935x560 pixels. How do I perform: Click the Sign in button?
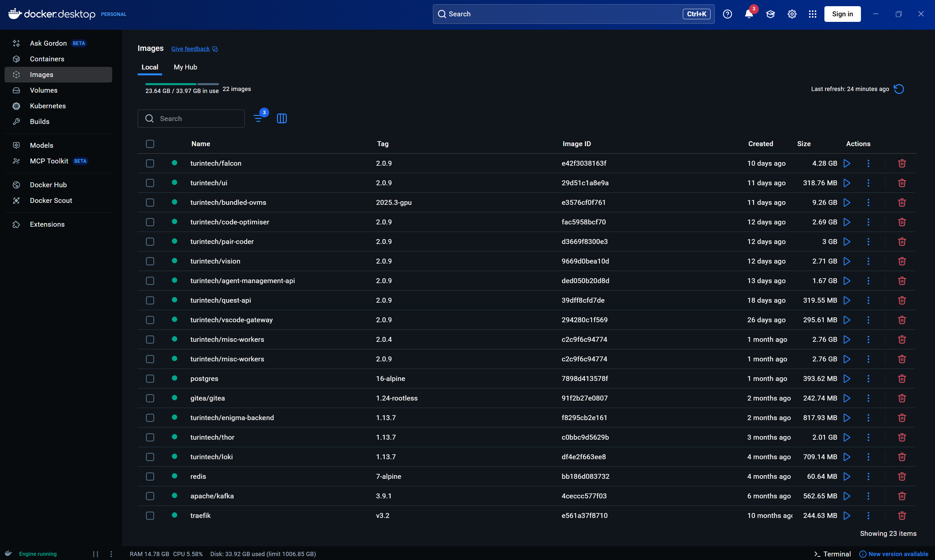pyautogui.click(x=842, y=14)
